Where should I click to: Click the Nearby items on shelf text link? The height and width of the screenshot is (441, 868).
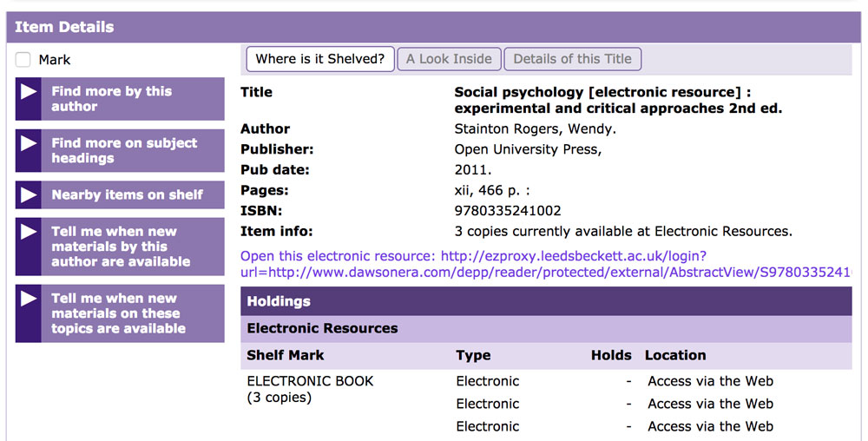pyautogui.click(x=127, y=194)
